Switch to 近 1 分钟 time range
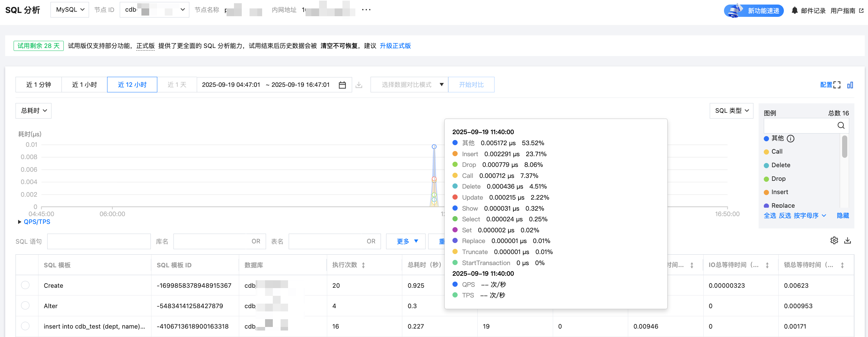The width and height of the screenshot is (868, 337). coord(39,85)
